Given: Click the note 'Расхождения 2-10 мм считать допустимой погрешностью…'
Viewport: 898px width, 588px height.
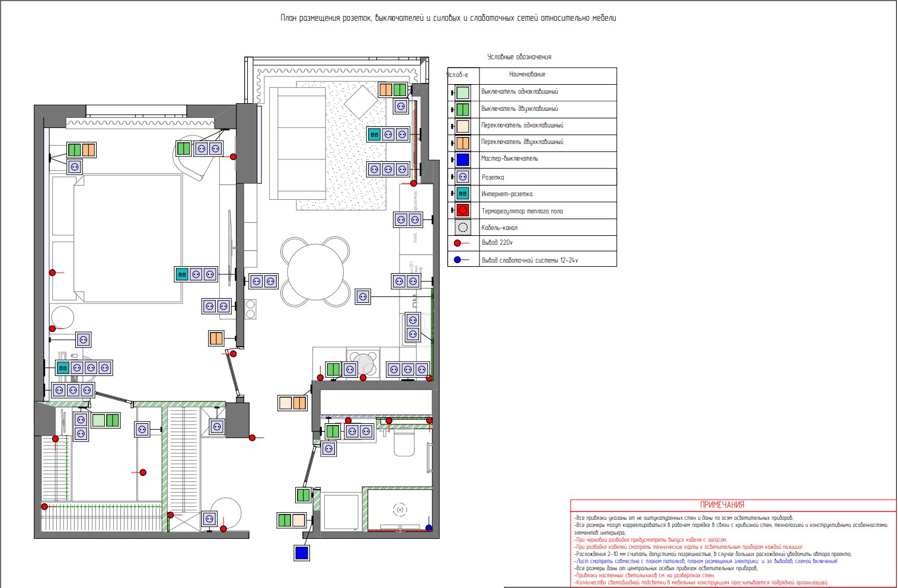Looking at the screenshot, I should 712,554.
